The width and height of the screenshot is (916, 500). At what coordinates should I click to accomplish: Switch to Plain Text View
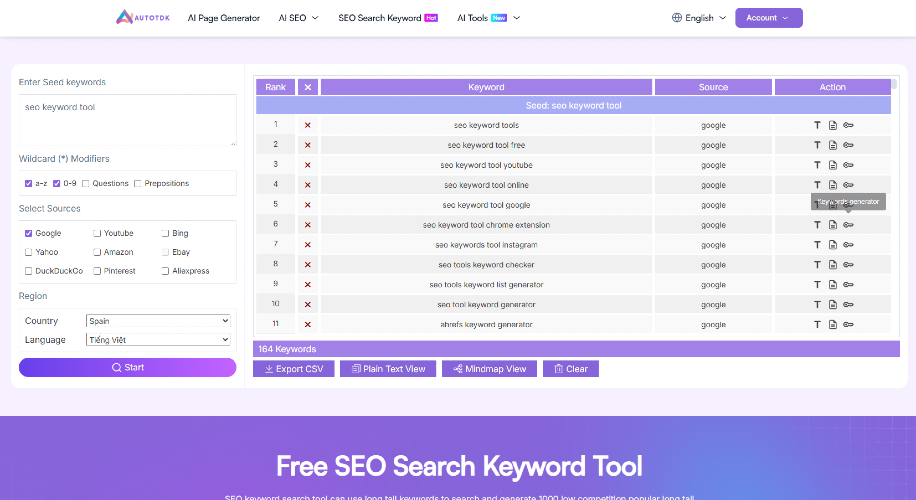tap(388, 369)
